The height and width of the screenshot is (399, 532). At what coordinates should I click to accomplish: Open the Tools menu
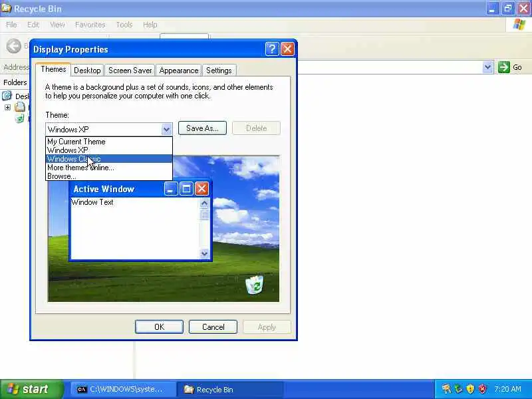(x=124, y=25)
